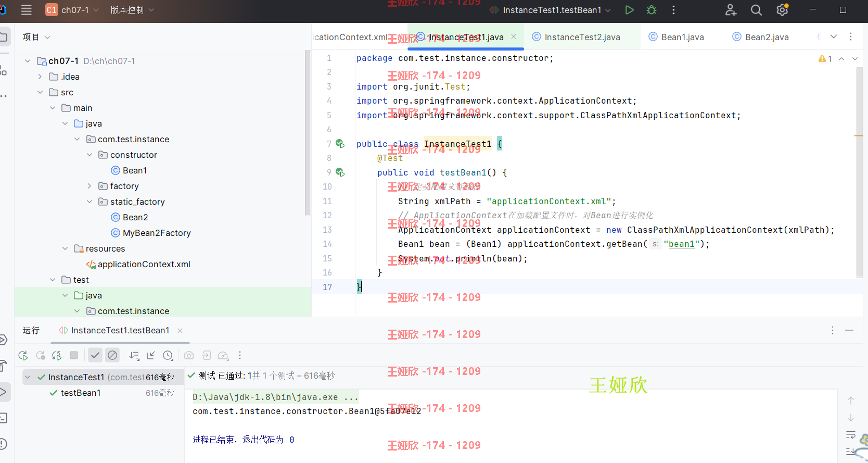868x463 pixels.
Task: Open IDE settings gear
Action: [782, 10]
